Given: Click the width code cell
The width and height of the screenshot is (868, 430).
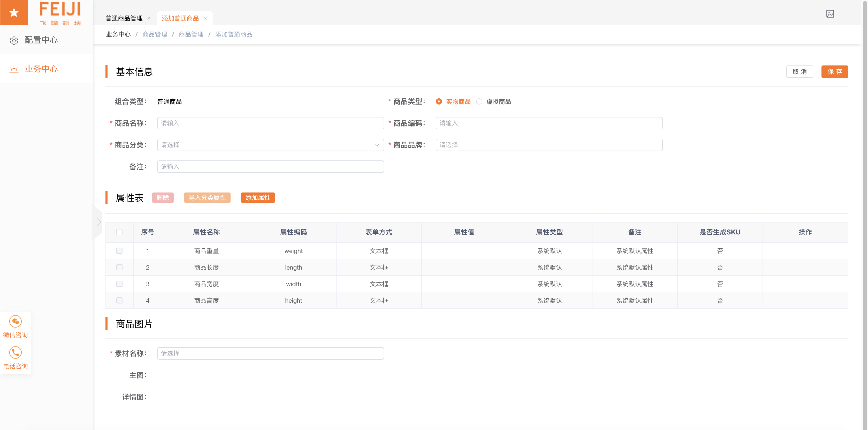Looking at the screenshot, I should [293, 284].
